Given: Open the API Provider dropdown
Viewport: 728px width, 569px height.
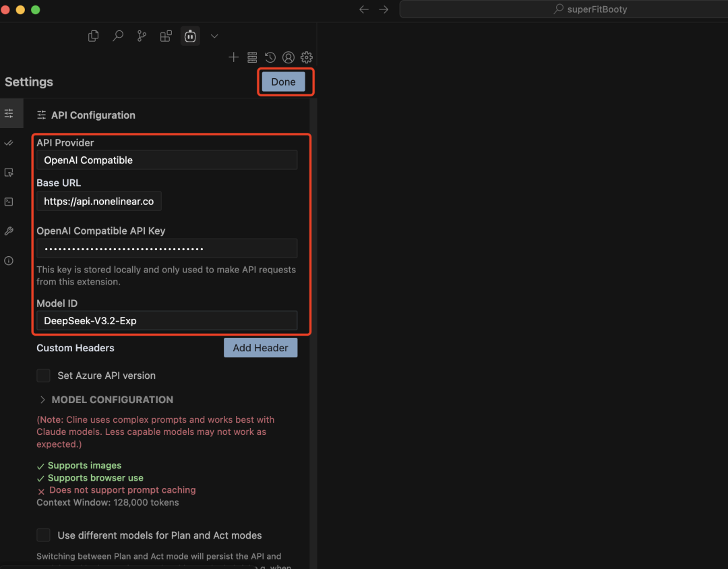Looking at the screenshot, I should pyautogui.click(x=166, y=160).
